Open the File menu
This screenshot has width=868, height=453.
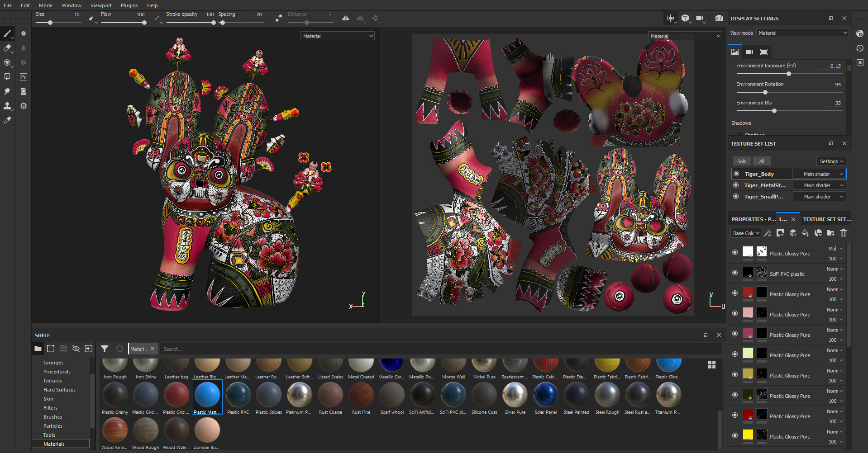coord(8,5)
